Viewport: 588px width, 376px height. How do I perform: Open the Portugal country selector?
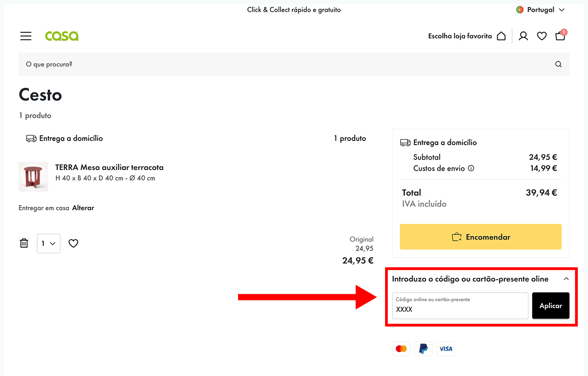pyautogui.click(x=540, y=10)
